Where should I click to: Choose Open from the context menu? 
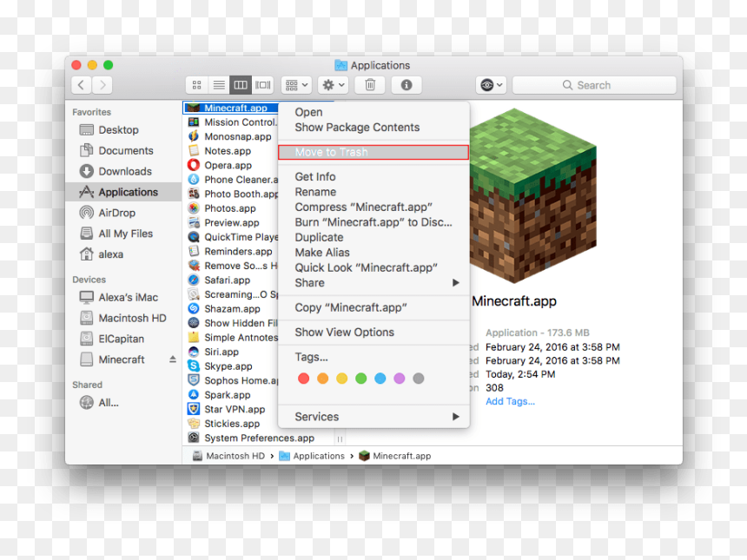pos(373,112)
